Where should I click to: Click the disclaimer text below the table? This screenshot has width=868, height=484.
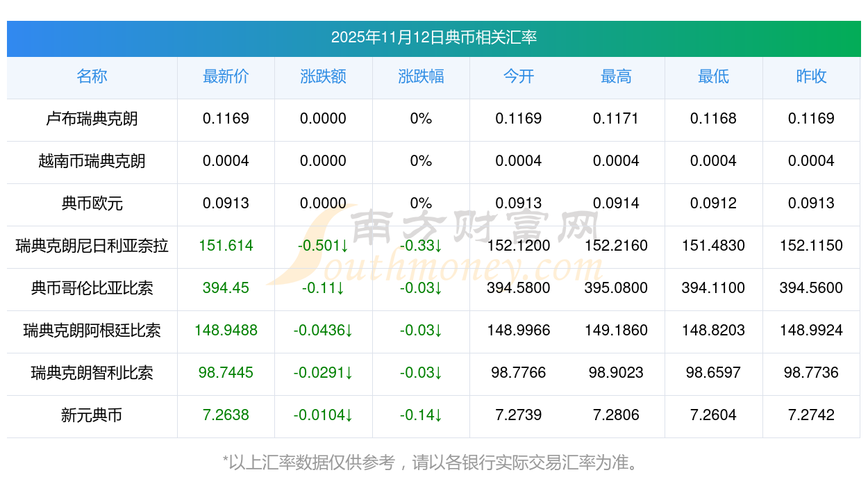tap(433, 462)
